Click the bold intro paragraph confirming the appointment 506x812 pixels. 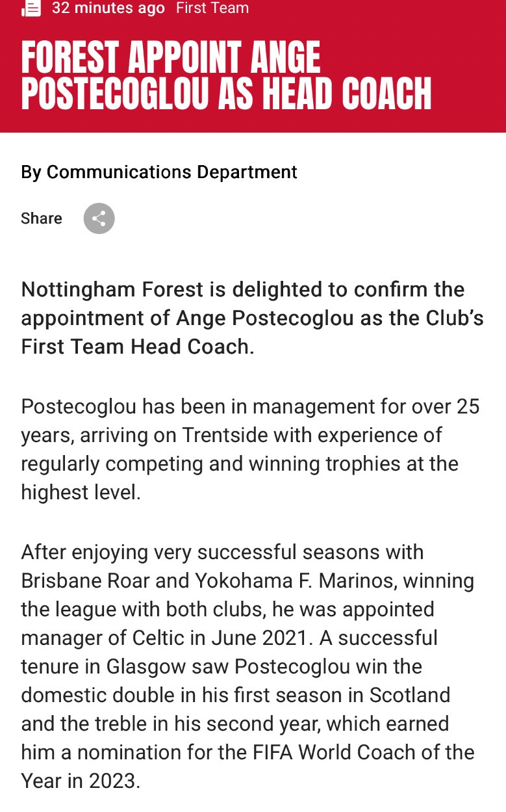point(252,318)
